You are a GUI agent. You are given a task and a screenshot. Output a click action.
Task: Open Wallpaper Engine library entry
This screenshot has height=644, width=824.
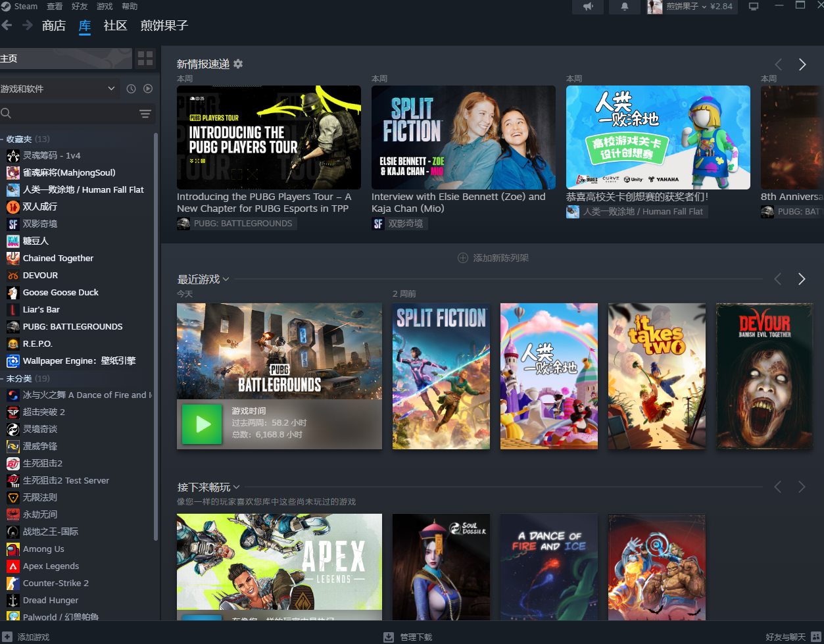click(x=79, y=360)
